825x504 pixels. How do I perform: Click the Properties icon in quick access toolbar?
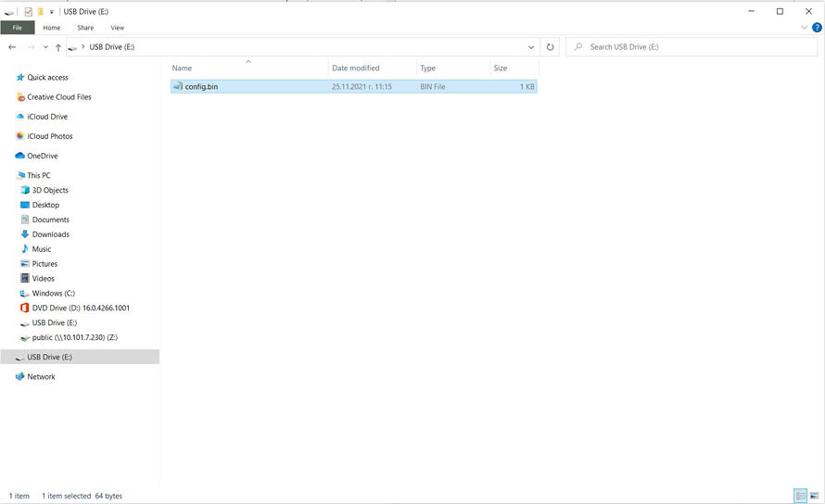[x=28, y=11]
